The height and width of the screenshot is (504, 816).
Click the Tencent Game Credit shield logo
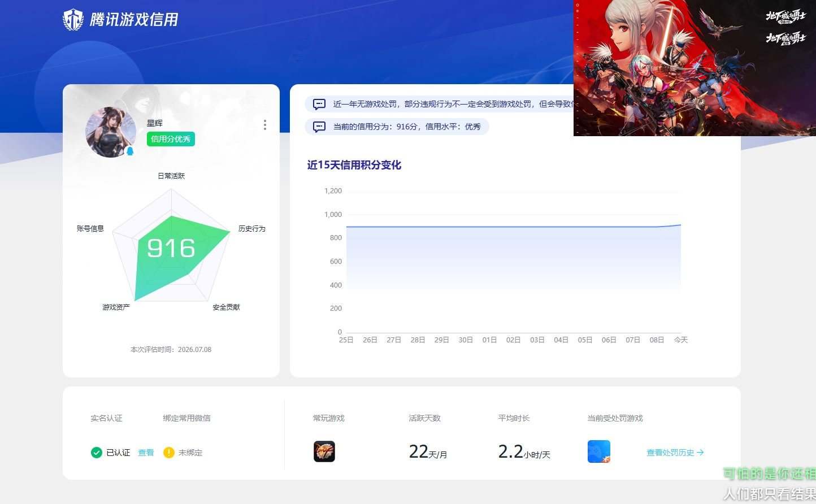[73, 19]
